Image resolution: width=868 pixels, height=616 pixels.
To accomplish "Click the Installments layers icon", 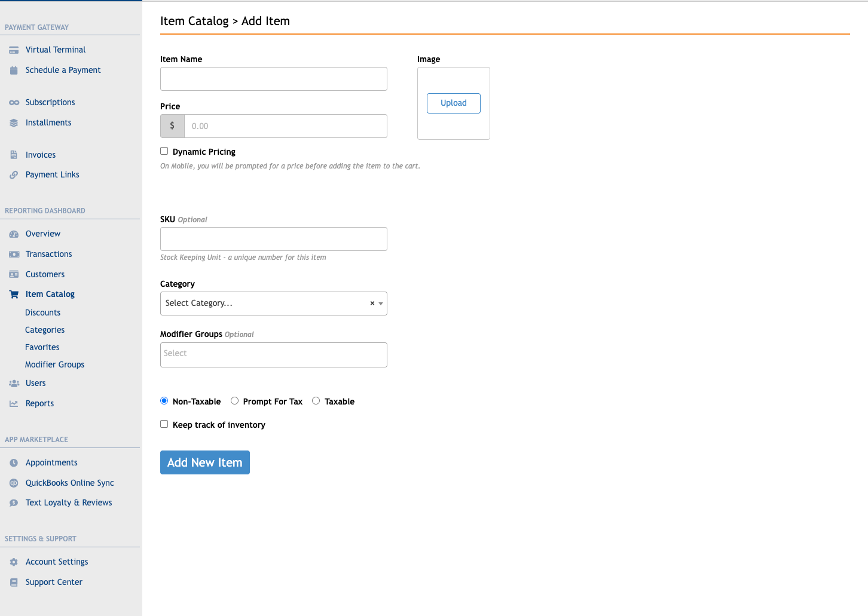I will [14, 123].
